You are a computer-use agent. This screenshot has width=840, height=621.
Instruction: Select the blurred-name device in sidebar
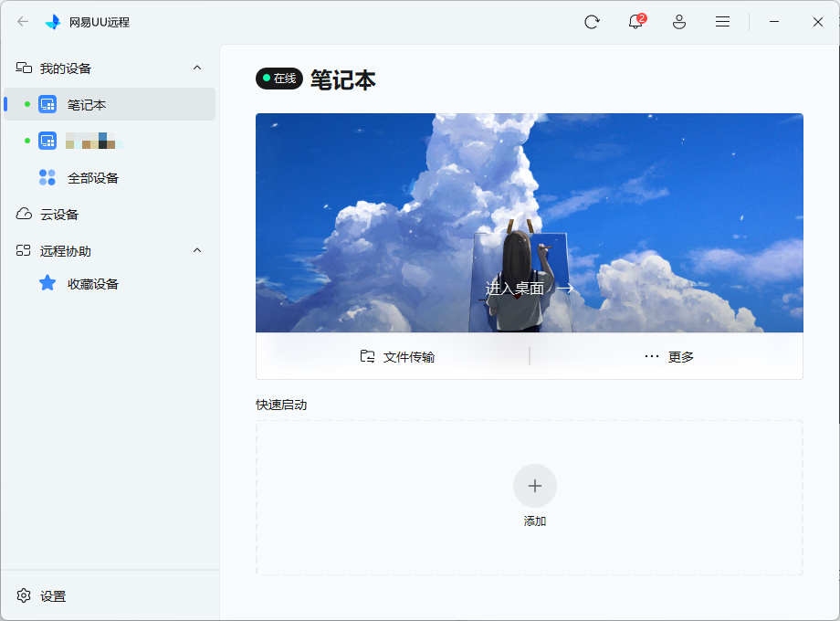coord(110,141)
